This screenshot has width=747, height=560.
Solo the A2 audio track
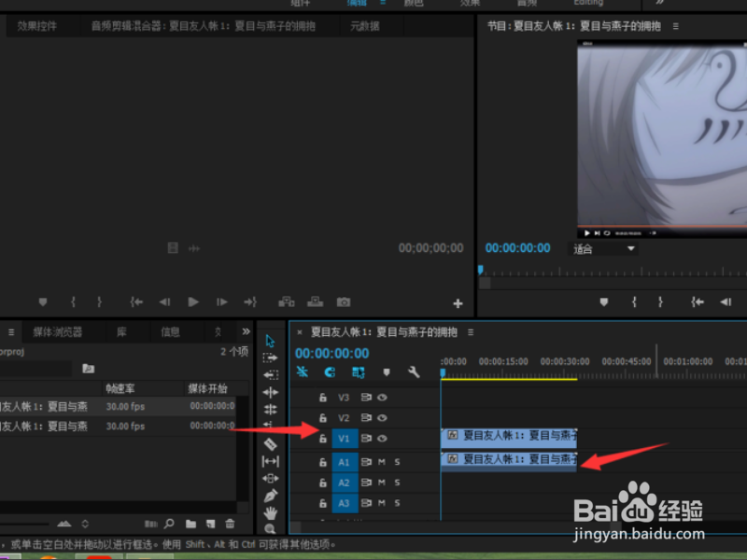coord(397,483)
